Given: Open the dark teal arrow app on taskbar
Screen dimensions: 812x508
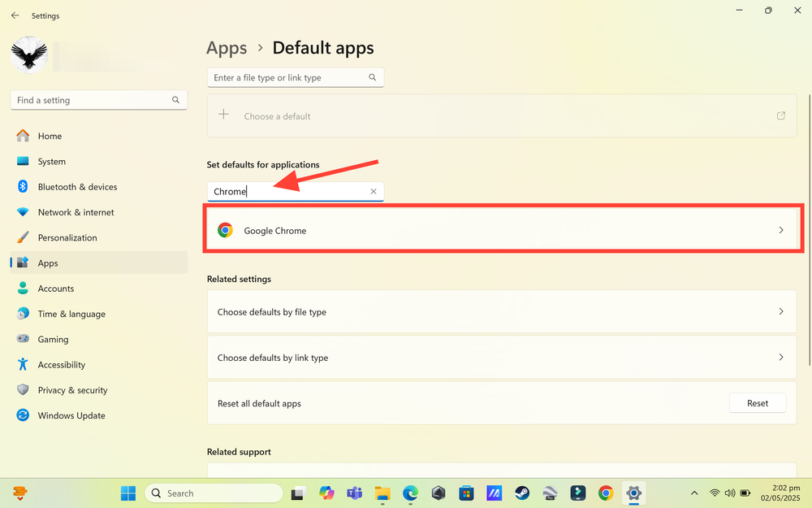Looking at the screenshot, I should pyautogui.click(x=578, y=493).
